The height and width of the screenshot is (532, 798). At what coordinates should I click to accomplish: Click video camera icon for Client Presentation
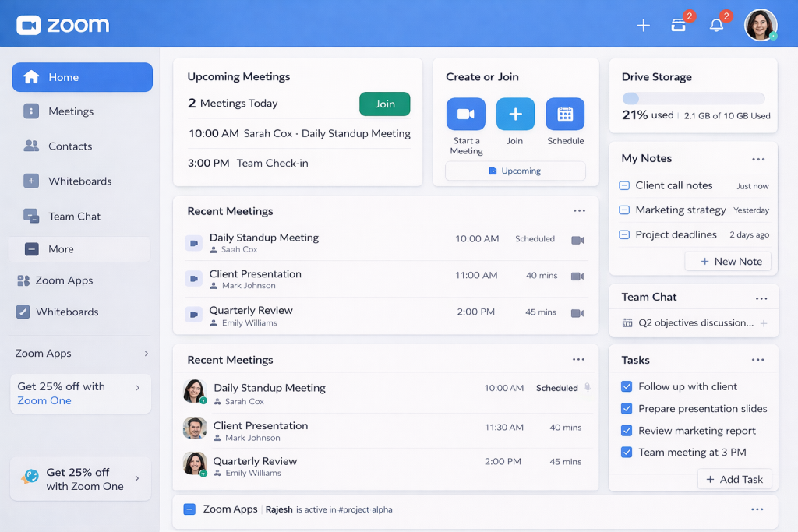pos(577,277)
